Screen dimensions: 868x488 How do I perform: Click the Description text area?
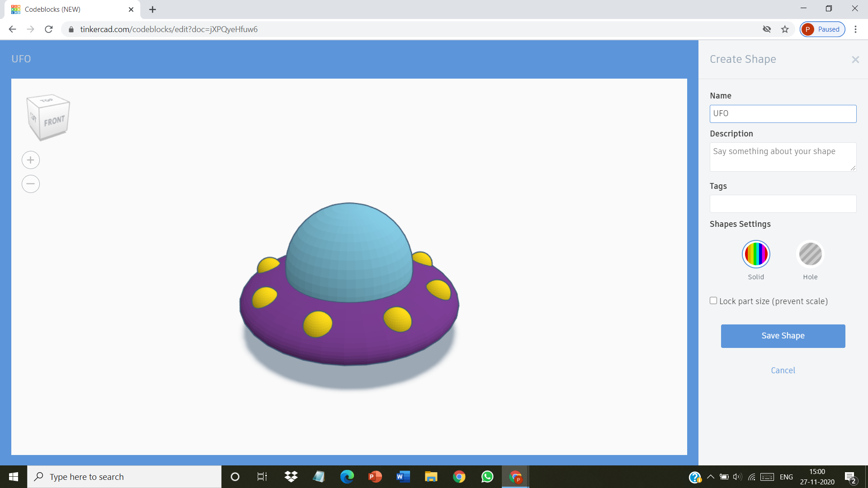click(783, 157)
